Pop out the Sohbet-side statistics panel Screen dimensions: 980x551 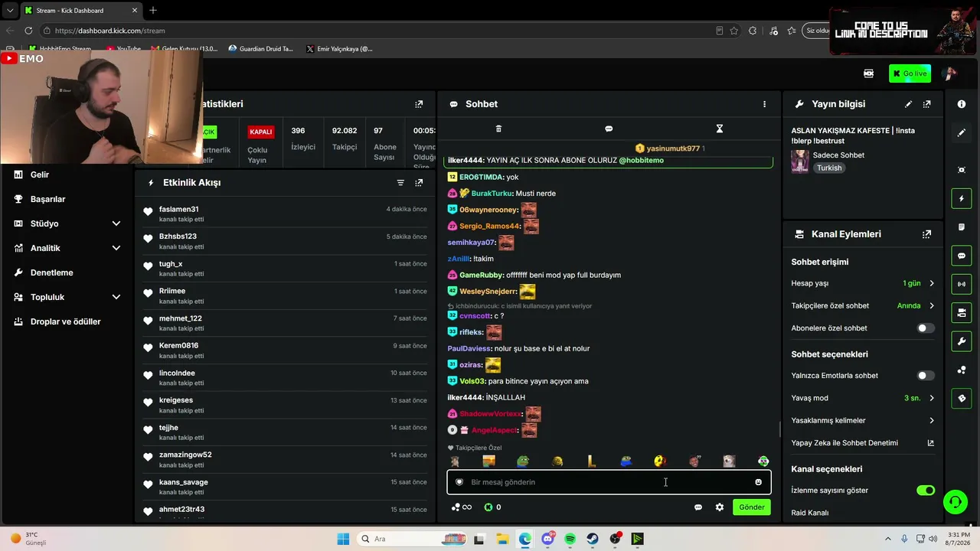419,104
